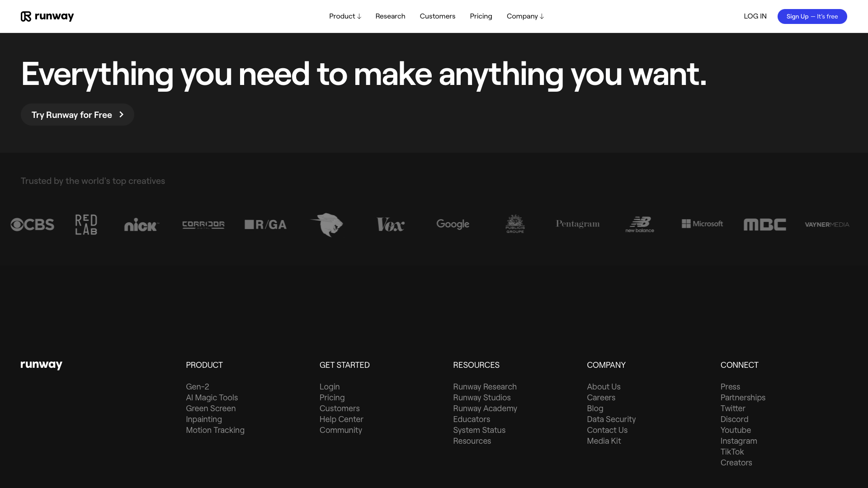Expand the Product dropdown menu
Screen dimensions: 868x488
pyautogui.click(x=345, y=16)
